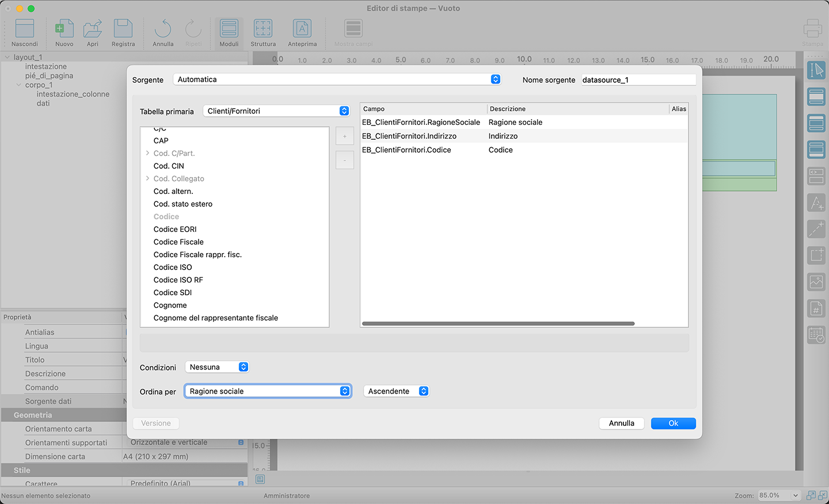Image resolution: width=829 pixels, height=504 pixels.
Task: Open the Ordina per dropdown
Action: coord(268,391)
